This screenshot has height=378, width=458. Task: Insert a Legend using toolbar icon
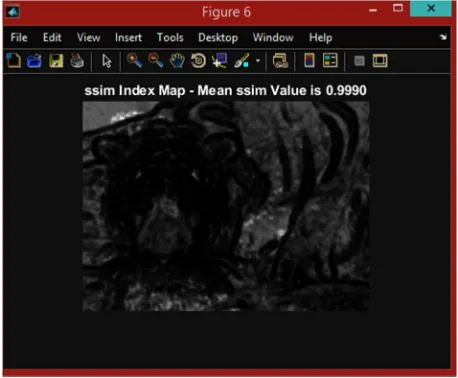tap(330, 61)
